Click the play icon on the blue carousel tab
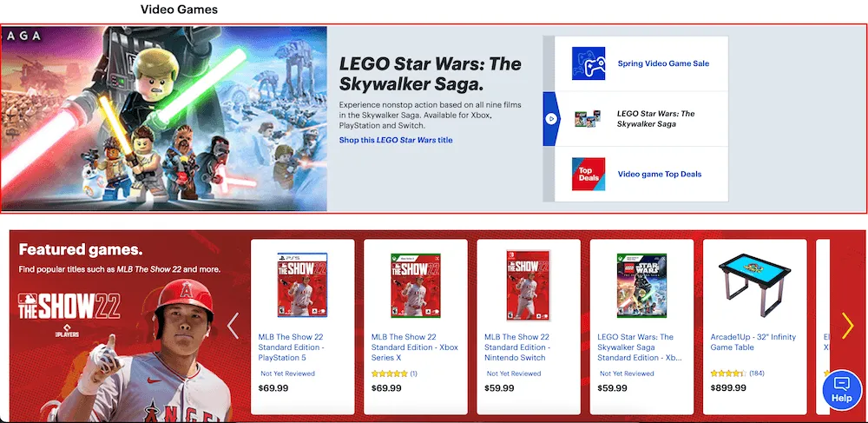 point(550,118)
